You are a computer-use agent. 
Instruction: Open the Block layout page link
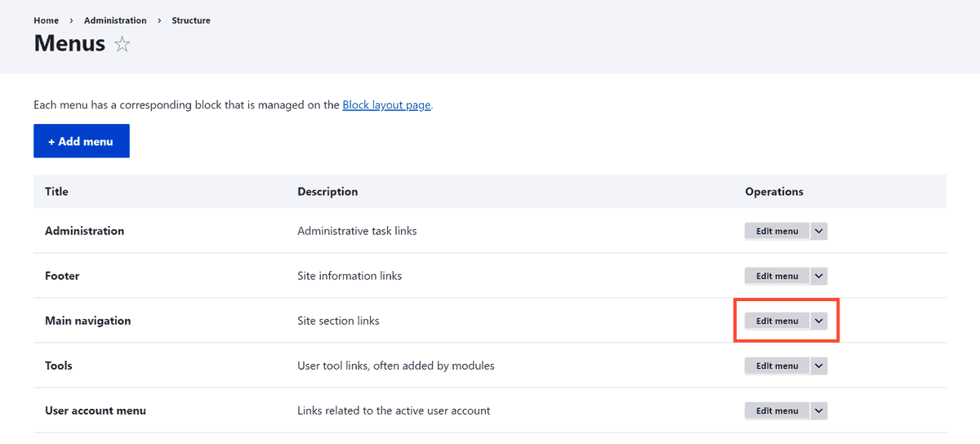(x=386, y=105)
